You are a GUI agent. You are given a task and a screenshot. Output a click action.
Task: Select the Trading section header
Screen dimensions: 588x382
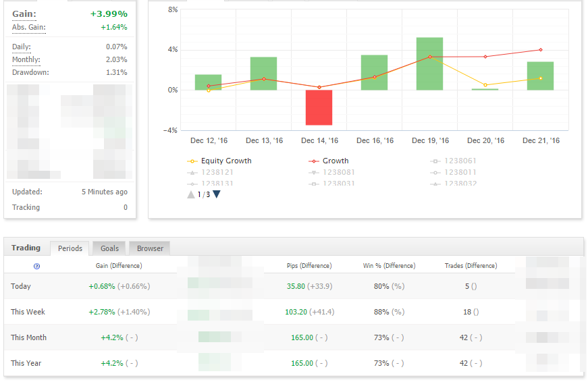[x=26, y=248]
